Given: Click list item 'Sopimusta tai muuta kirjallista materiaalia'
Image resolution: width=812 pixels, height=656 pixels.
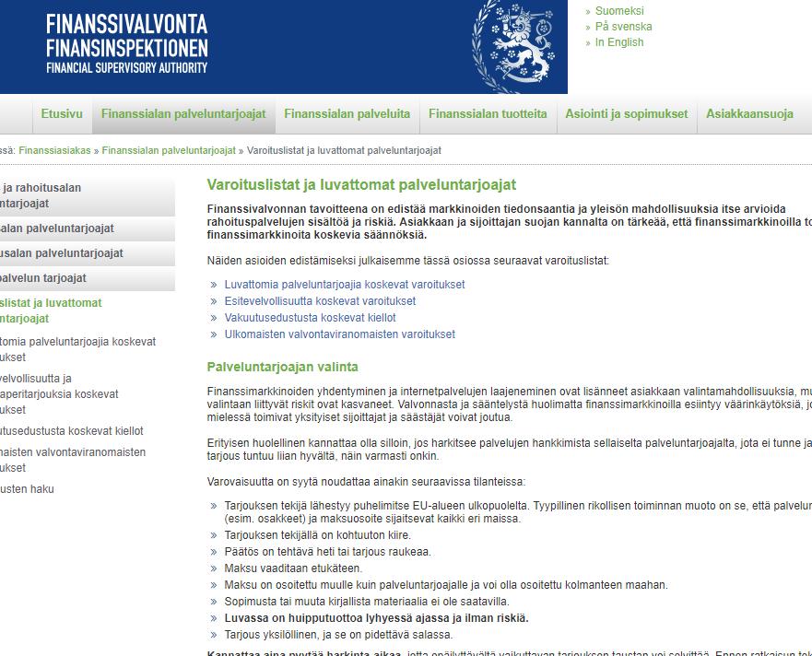Looking at the screenshot, I should point(367,601).
